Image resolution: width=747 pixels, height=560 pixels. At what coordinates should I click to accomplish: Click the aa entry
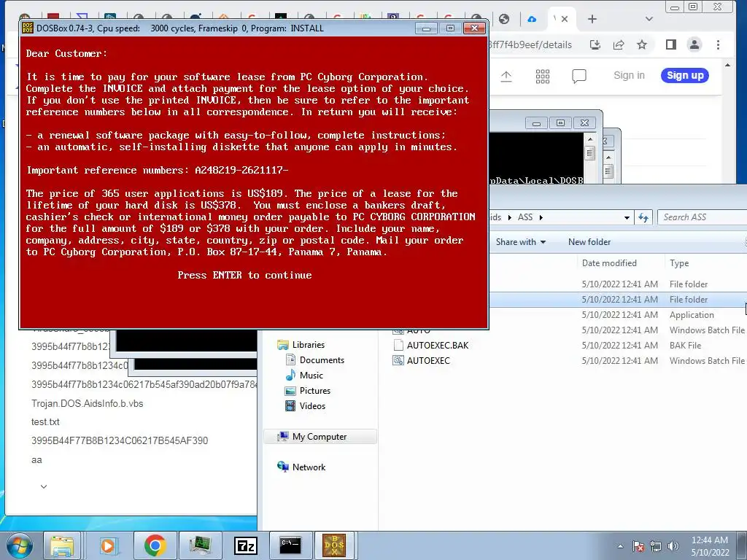click(36, 460)
